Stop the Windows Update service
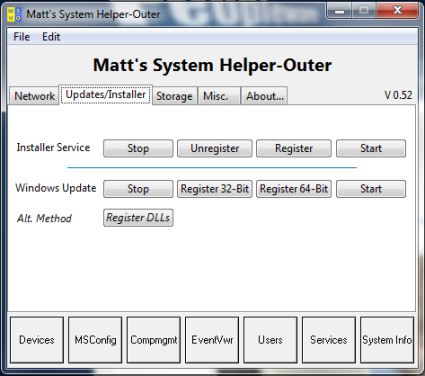Image resolution: width=425 pixels, height=376 pixels. point(138,189)
